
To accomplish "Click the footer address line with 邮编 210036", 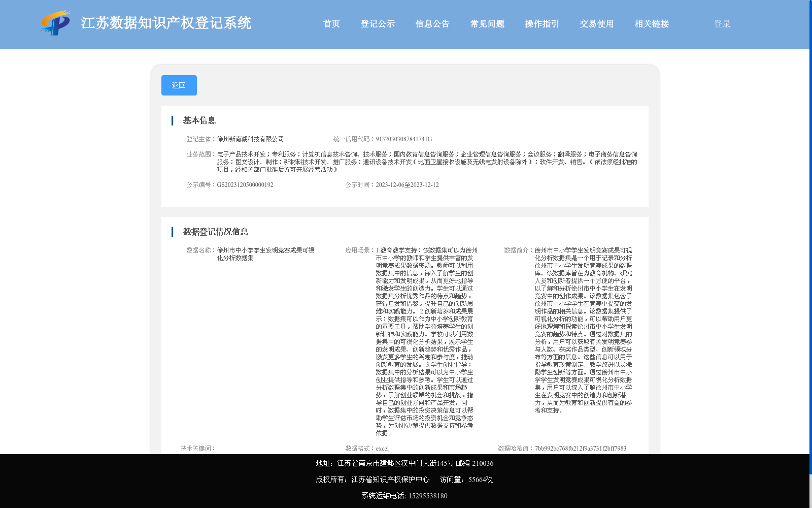I will 404,463.
